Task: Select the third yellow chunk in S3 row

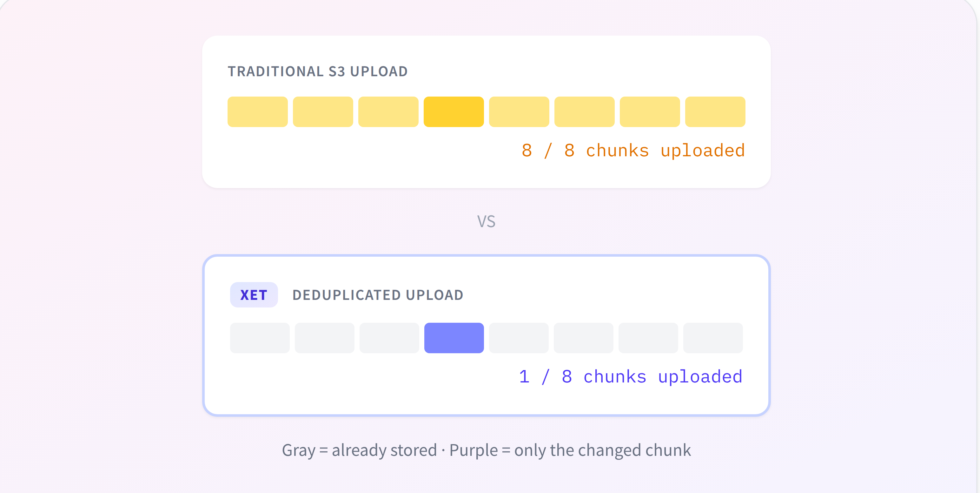Action: [x=388, y=111]
